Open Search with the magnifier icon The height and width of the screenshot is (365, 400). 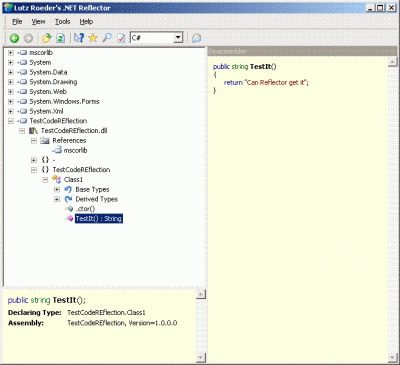click(x=107, y=38)
